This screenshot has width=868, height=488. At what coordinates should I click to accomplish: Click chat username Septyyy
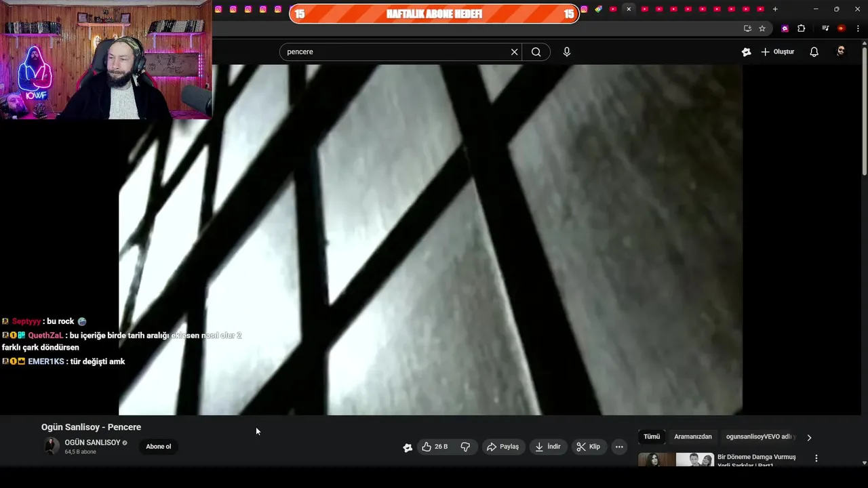tap(26, 321)
